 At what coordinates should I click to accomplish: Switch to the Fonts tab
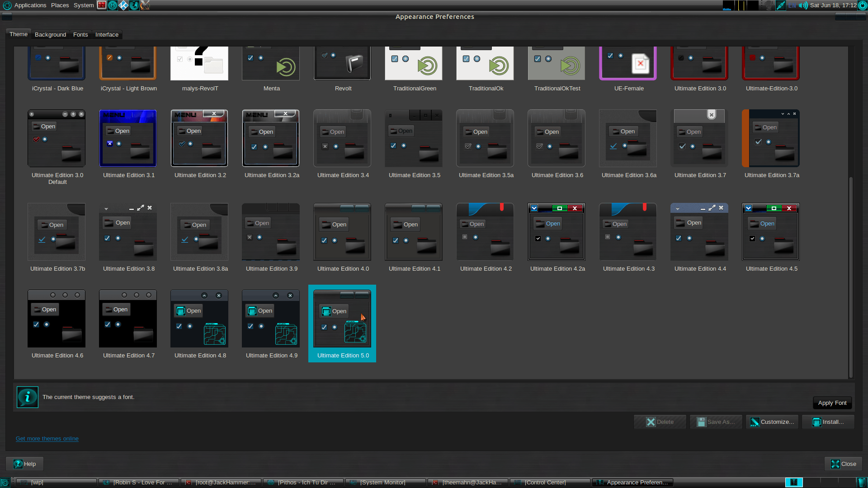click(80, 34)
